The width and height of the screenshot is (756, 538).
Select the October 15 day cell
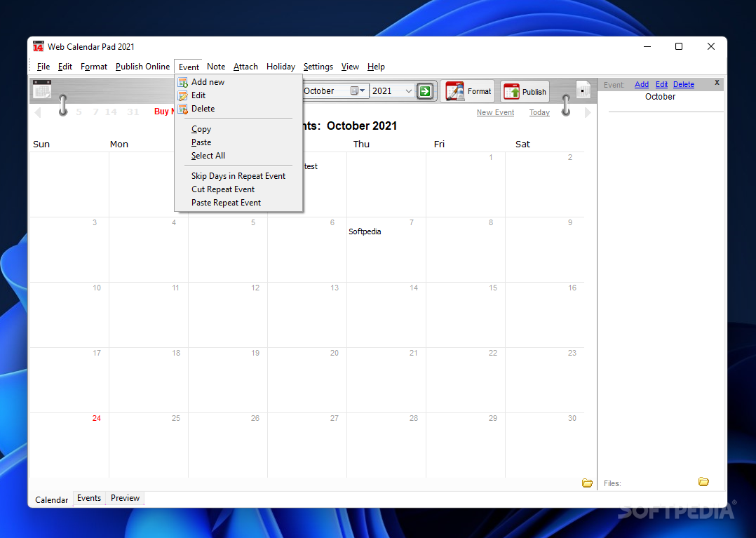(x=465, y=315)
